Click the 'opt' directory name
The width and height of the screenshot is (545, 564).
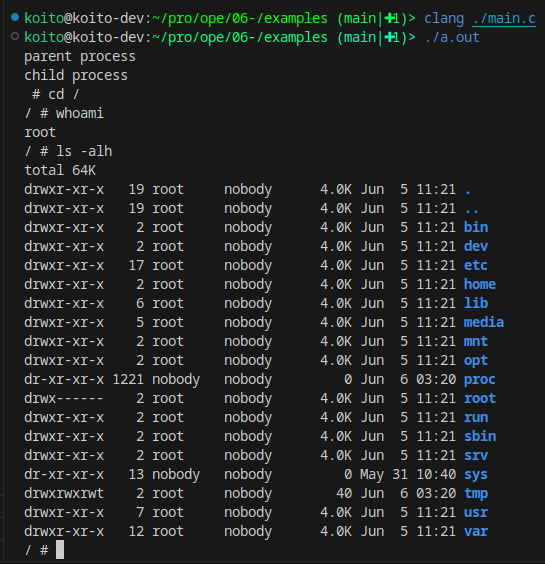pos(476,361)
